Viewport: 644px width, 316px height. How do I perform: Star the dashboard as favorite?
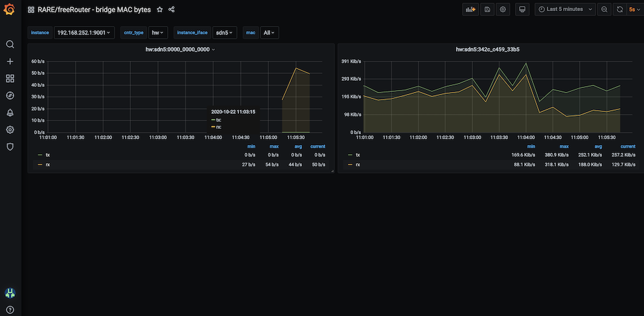coord(160,10)
